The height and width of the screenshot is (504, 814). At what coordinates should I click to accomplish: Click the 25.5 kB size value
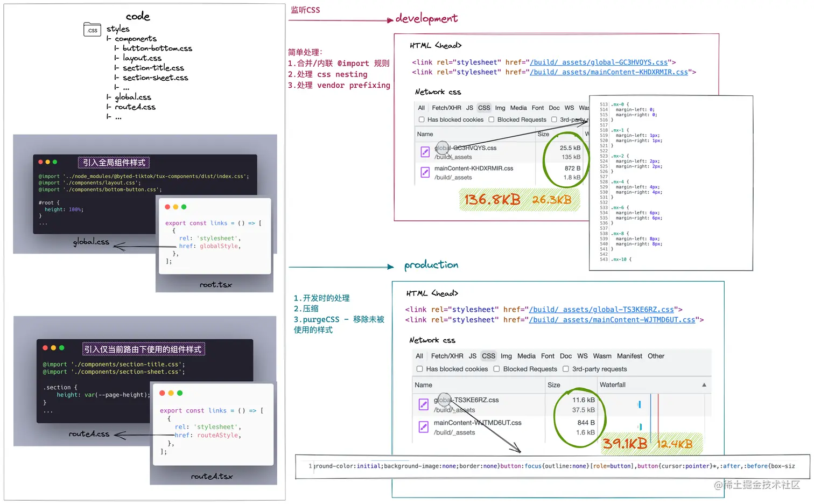tap(570, 148)
